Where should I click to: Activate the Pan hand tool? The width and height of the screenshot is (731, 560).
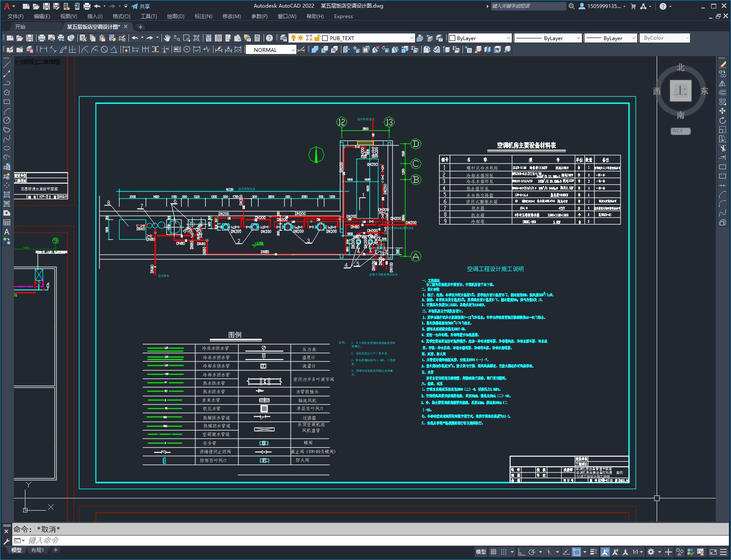(167, 38)
